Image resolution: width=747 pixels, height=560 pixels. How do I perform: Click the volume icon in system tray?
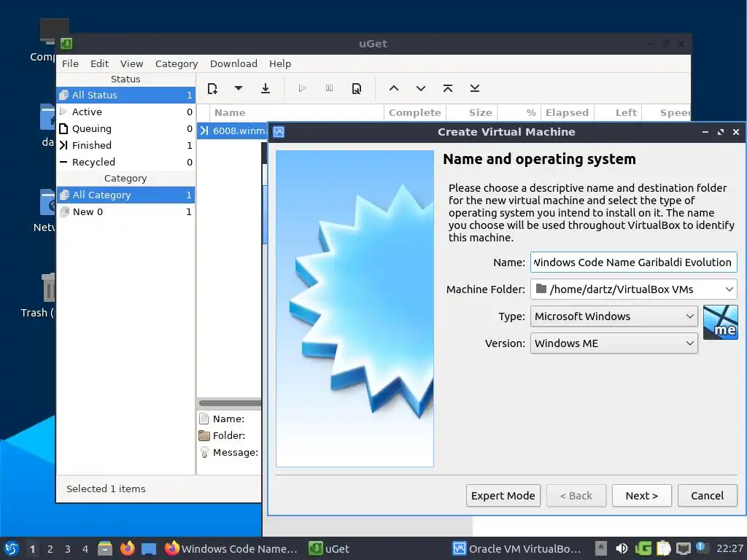[622, 548]
